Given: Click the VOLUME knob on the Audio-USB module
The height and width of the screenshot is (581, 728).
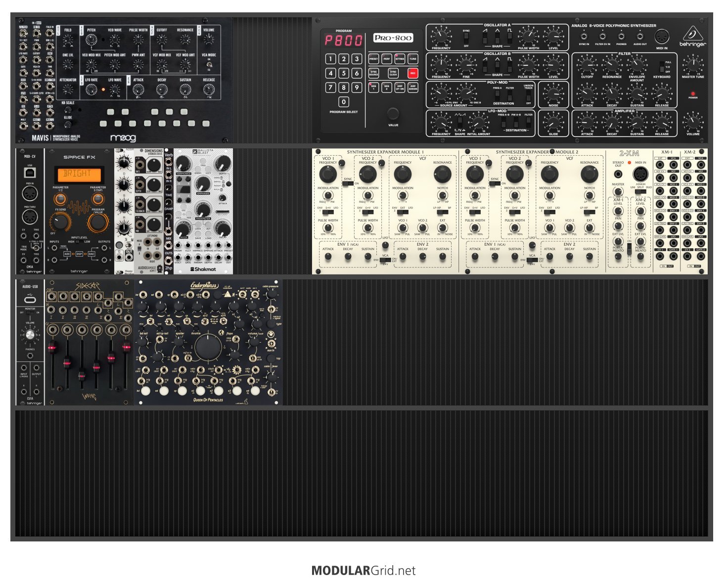Looking at the screenshot, I should (30, 335).
